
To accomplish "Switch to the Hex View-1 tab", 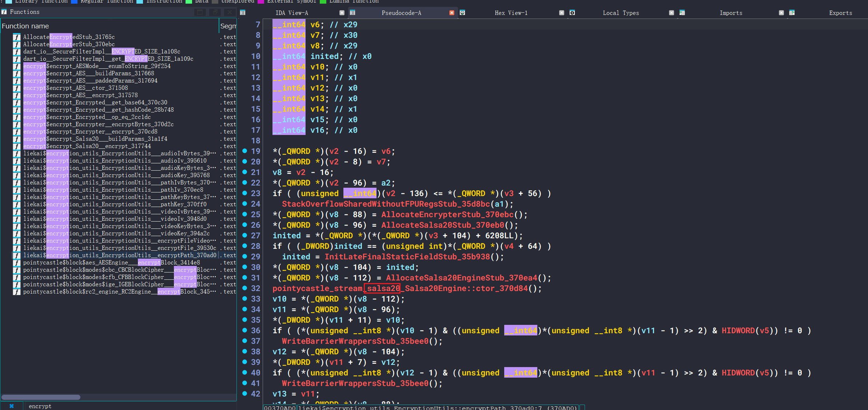I will coord(511,13).
